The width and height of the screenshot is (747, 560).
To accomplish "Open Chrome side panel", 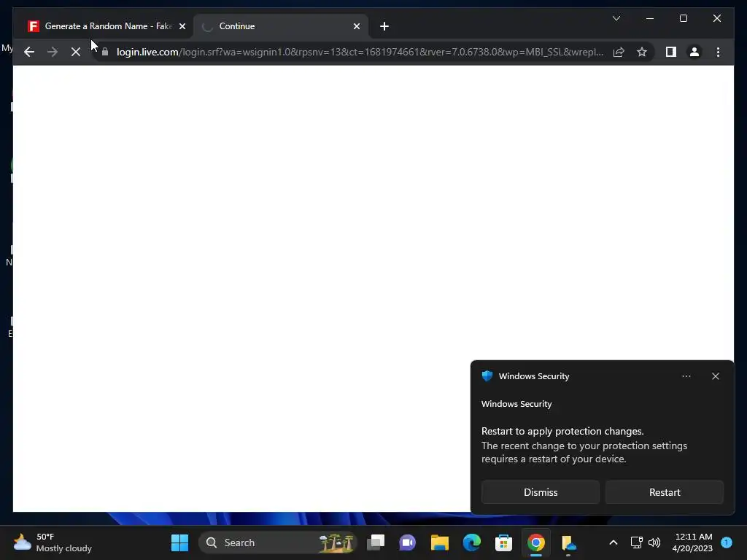I will 671,52.
